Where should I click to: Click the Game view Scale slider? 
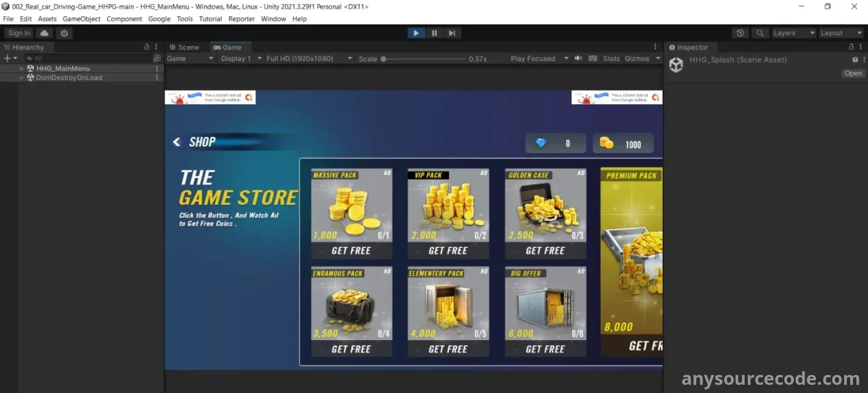click(x=424, y=59)
